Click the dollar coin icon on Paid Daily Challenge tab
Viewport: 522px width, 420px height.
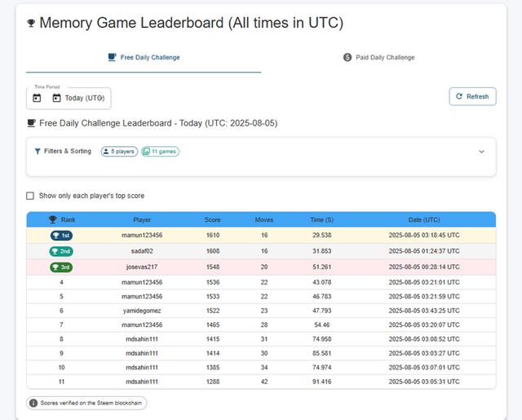(347, 57)
